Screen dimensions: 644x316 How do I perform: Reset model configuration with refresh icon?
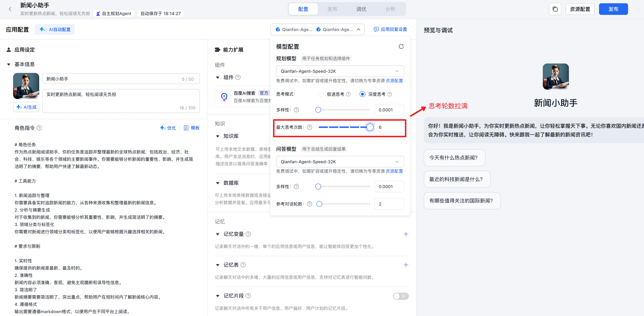tap(401, 46)
